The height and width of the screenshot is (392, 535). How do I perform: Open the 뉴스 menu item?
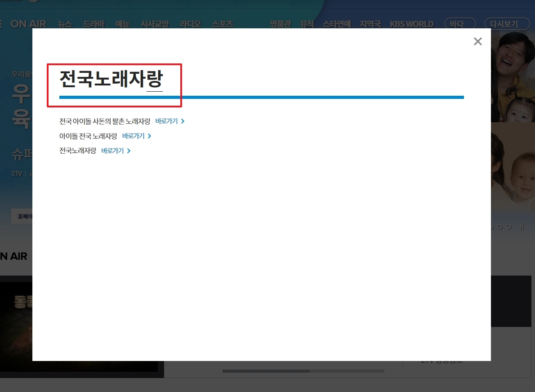coord(65,24)
